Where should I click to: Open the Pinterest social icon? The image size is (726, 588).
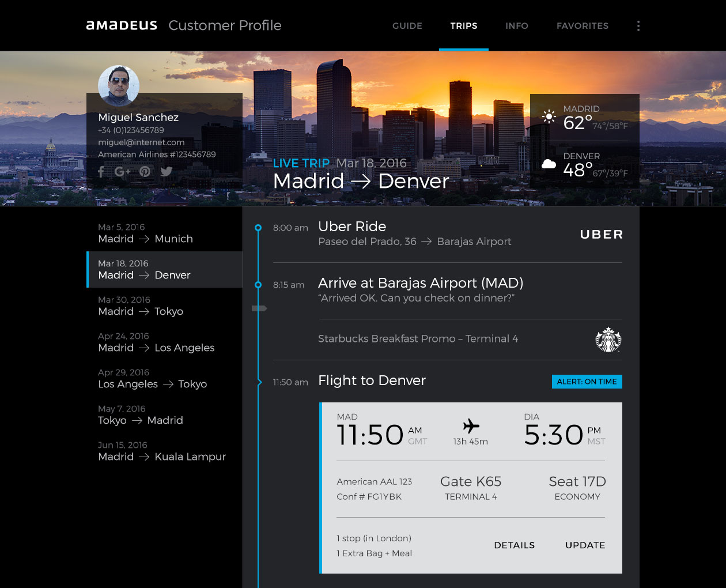tap(145, 171)
